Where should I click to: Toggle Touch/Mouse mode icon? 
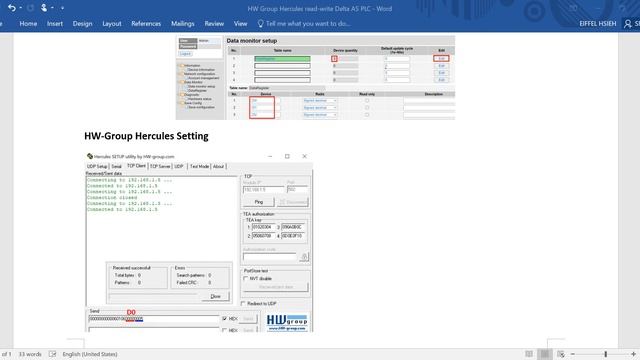tap(44, 8)
